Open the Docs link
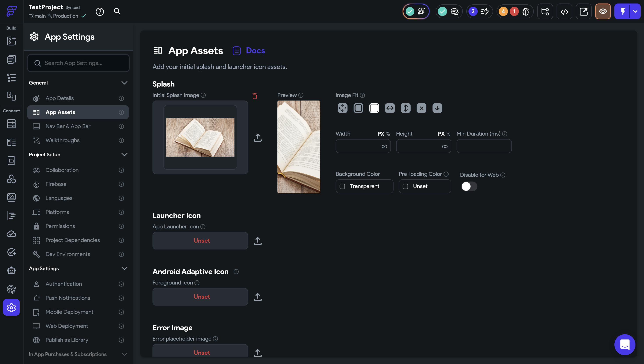 [x=255, y=51]
